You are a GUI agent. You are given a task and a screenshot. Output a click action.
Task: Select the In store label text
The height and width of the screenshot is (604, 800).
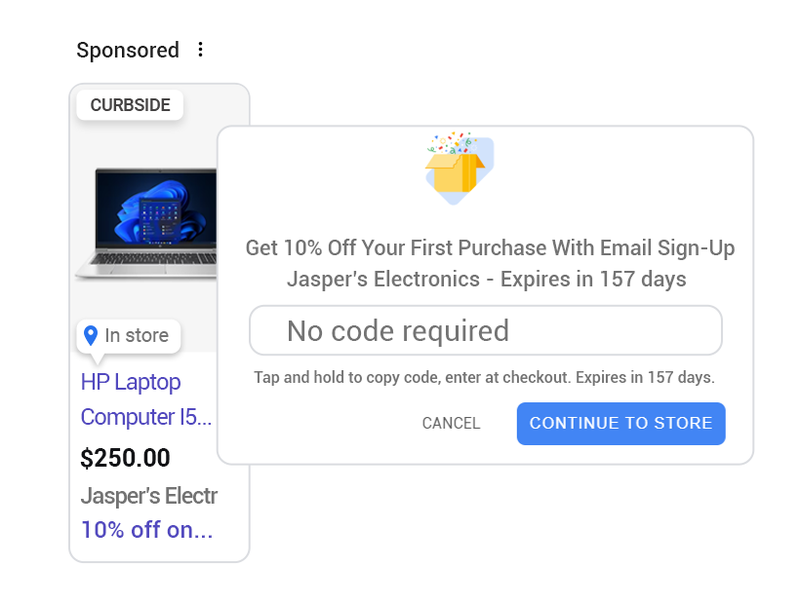[x=137, y=335]
